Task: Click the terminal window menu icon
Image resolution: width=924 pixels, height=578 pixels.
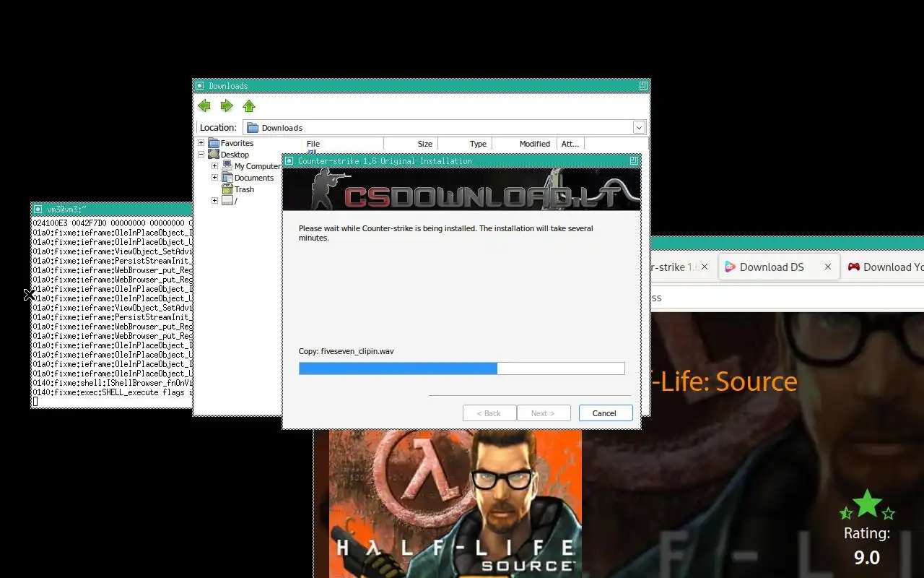Action: click(38, 209)
